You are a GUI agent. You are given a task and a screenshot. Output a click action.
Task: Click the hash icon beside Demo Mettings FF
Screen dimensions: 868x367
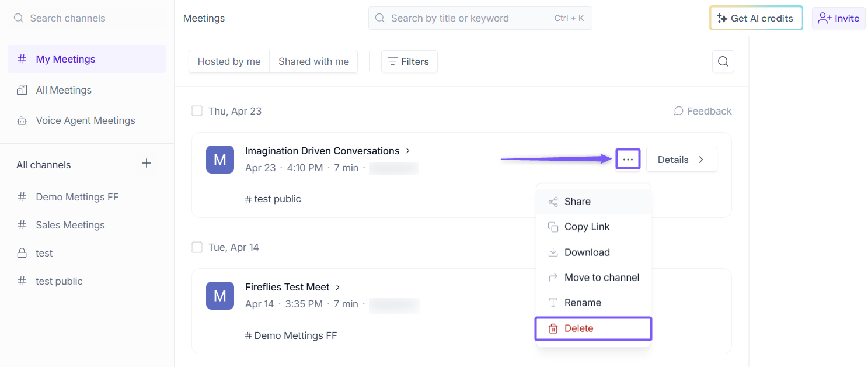22,197
